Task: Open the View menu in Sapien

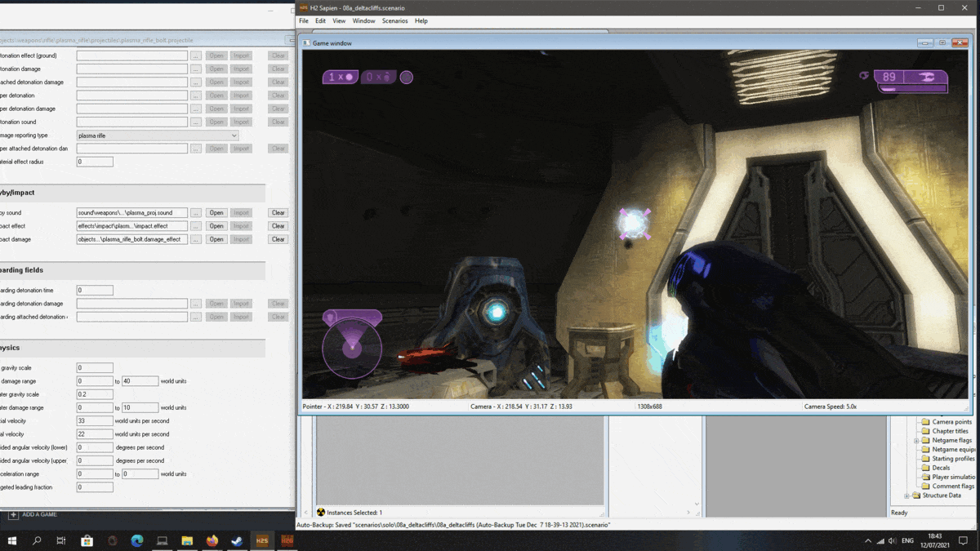Action: coord(339,20)
